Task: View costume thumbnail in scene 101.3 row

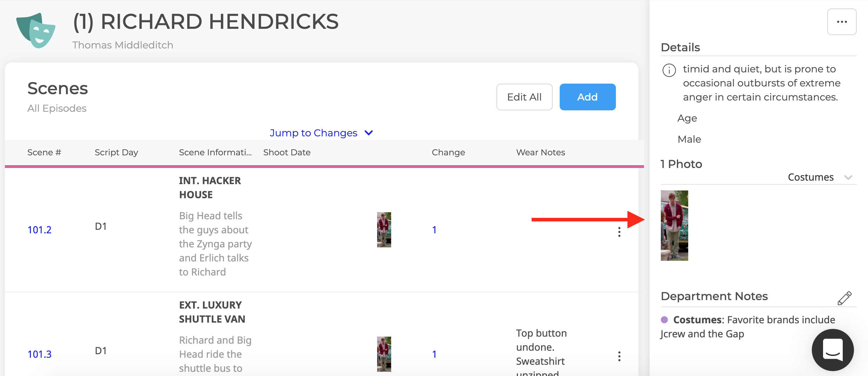Action: click(384, 354)
